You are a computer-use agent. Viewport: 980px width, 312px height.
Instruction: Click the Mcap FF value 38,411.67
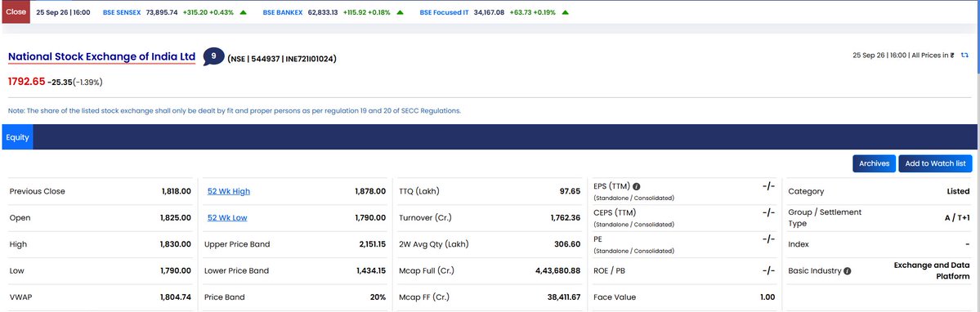point(564,297)
